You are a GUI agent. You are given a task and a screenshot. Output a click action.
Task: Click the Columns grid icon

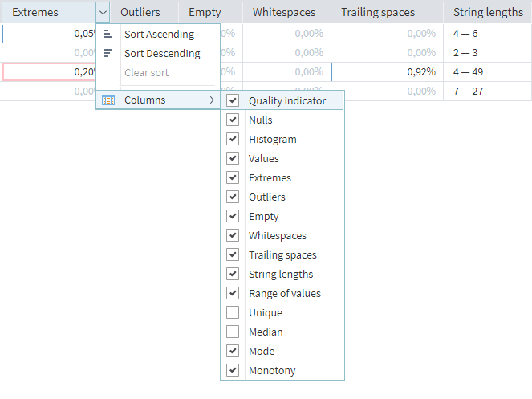pos(108,100)
